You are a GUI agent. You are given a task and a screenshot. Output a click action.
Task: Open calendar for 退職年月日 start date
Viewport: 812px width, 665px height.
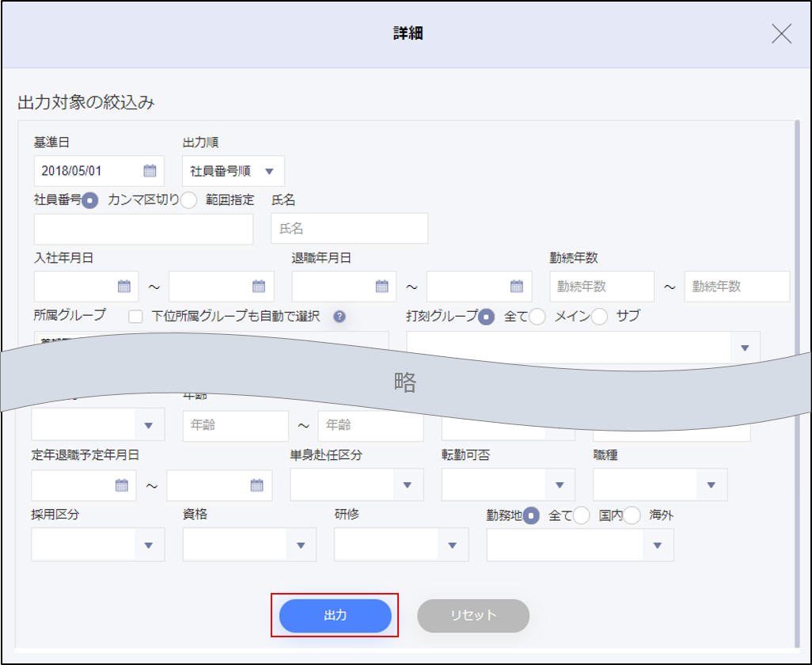point(381,287)
